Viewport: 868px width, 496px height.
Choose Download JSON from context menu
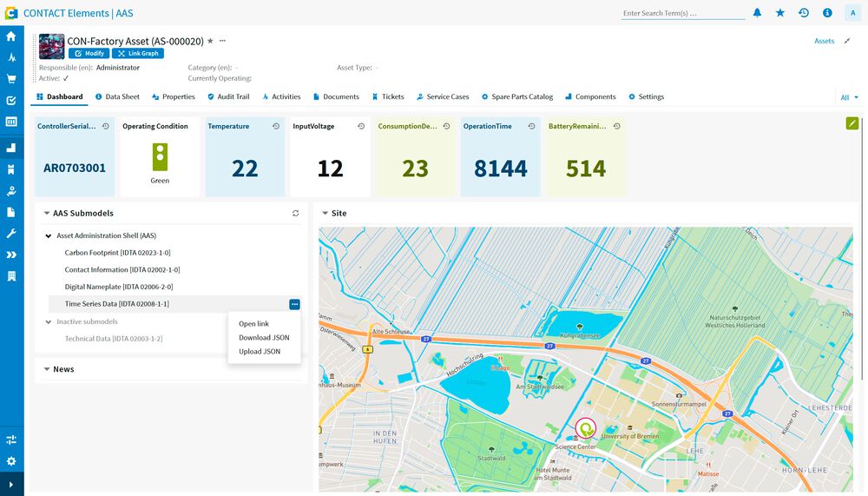click(x=264, y=338)
